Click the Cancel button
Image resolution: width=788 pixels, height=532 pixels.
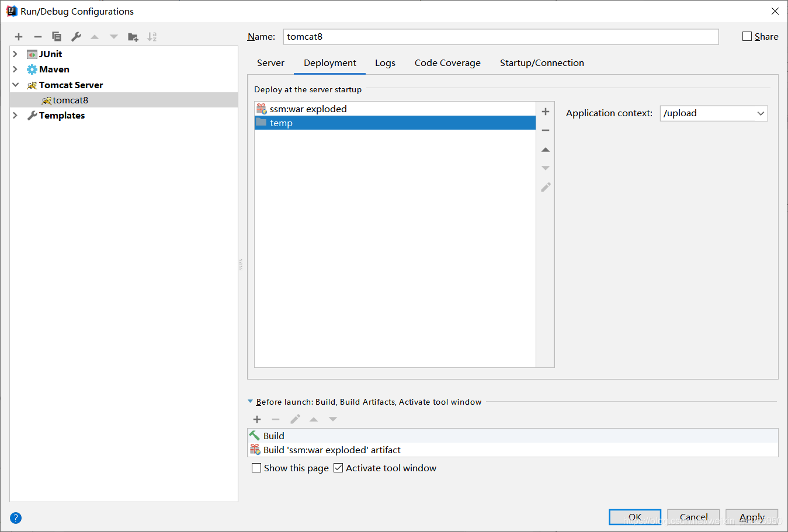[693, 517]
